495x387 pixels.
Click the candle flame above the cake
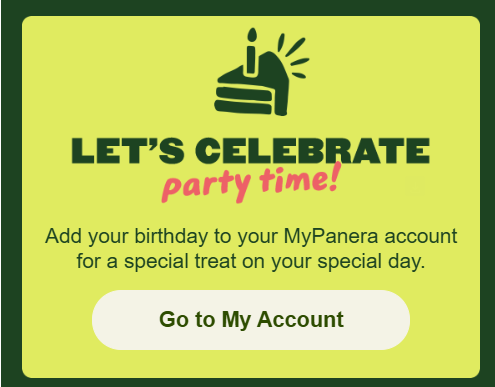click(252, 35)
